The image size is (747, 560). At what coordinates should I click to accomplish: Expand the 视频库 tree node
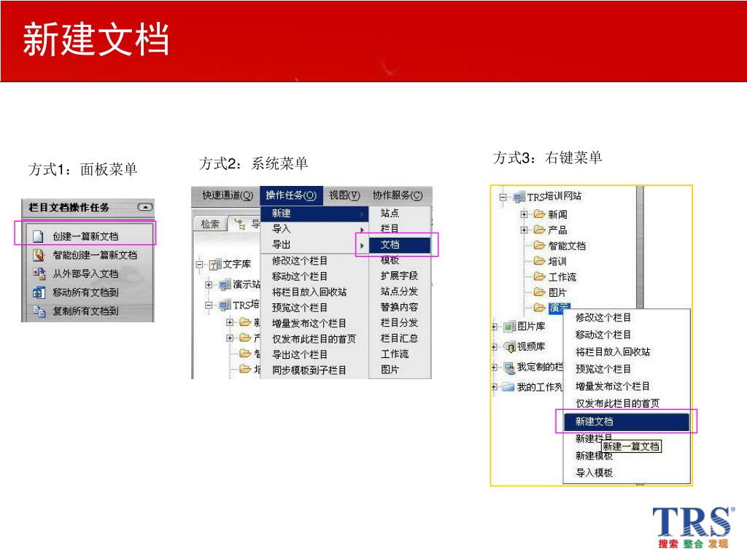(495, 347)
